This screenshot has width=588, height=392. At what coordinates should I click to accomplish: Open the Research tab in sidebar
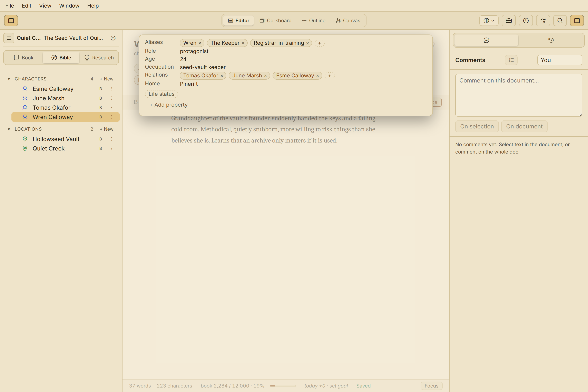(99, 58)
